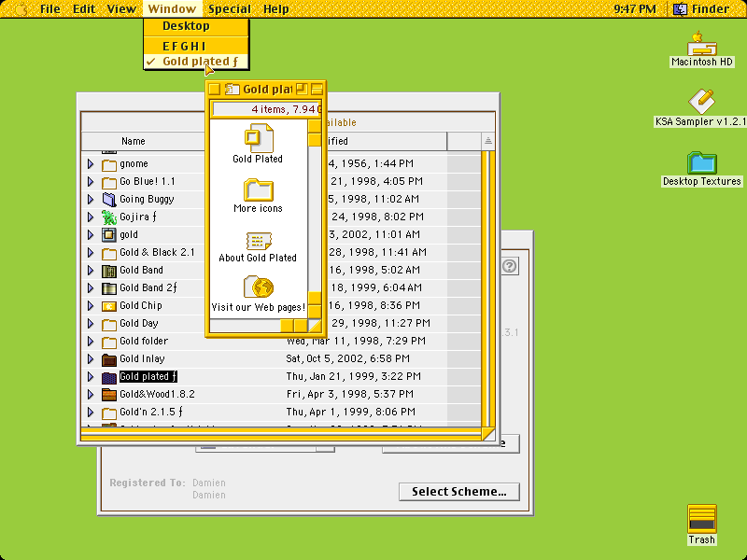Expand the Gold Chip disclosure triangle
Image resolution: width=747 pixels, height=560 pixels.
pos(91,306)
